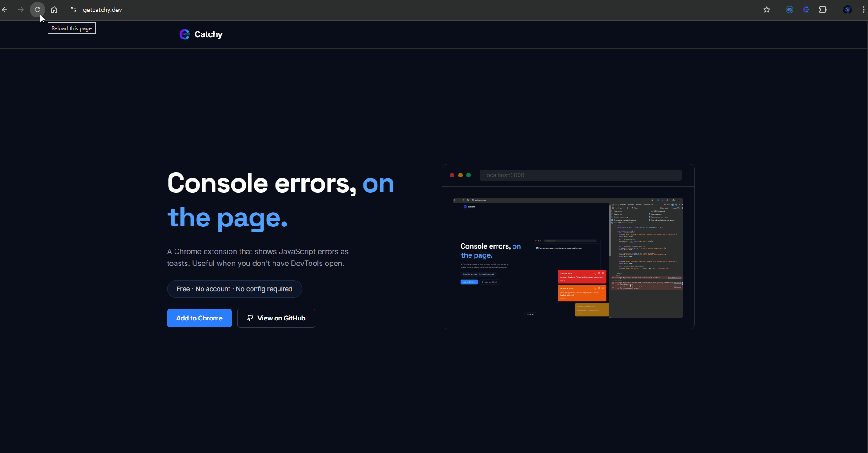
Task: Click the reload page icon
Action: [x=37, y=9]
